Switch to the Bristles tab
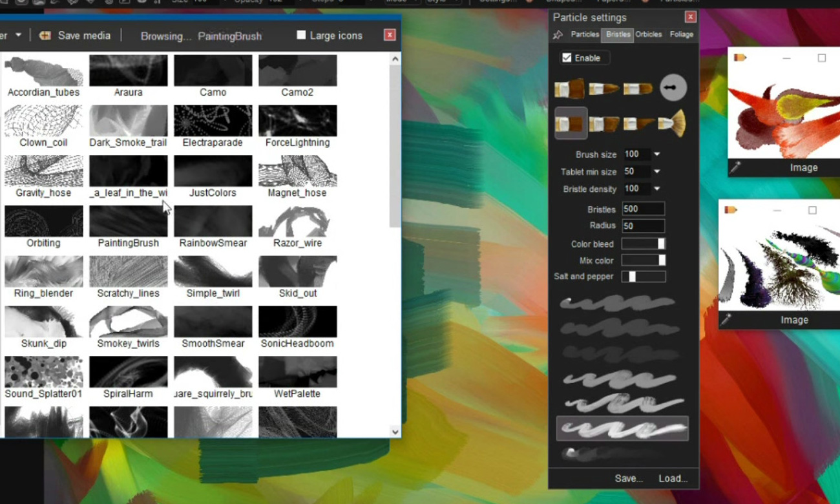The height and width of the screenshot is (504, 840). 618,34
